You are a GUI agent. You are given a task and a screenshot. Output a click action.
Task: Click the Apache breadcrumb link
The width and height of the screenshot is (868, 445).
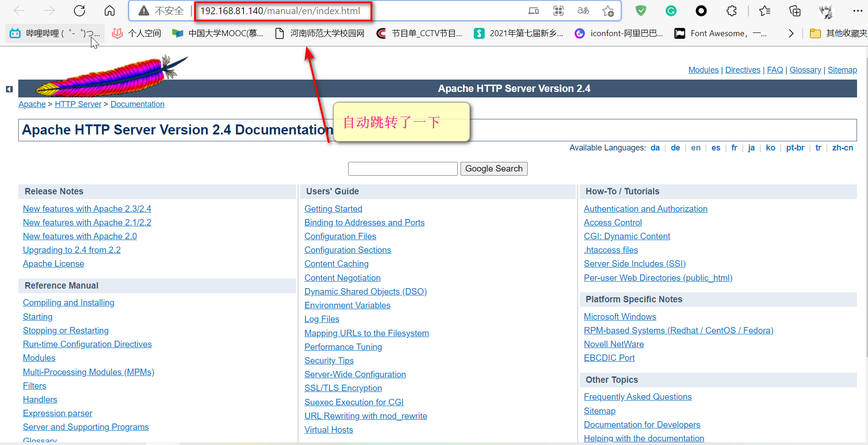32,104
